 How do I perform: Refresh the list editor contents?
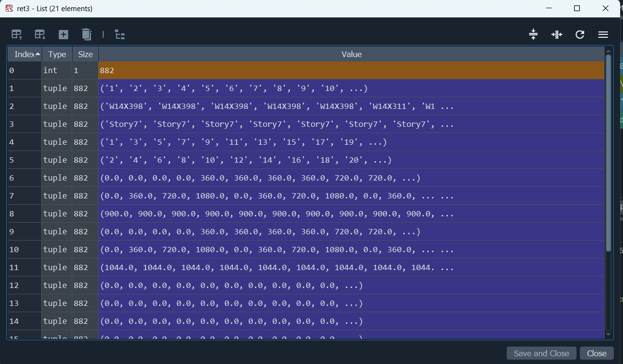coord(580,34)
